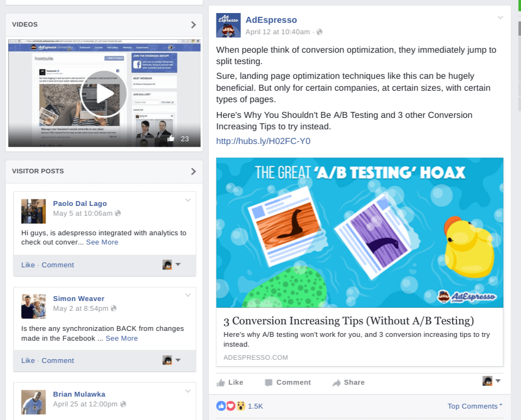
Task: Click the blue Like reaction icon
Action: 221,406
